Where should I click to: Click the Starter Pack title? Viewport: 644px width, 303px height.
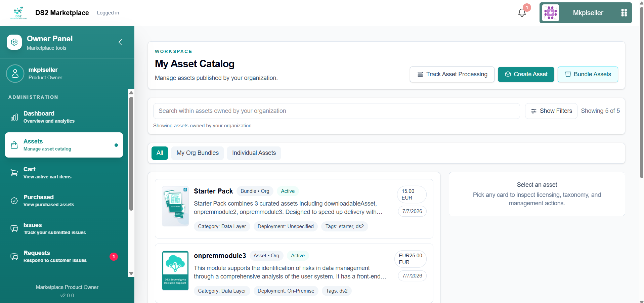pyautogui.click(x=213, y=191)
